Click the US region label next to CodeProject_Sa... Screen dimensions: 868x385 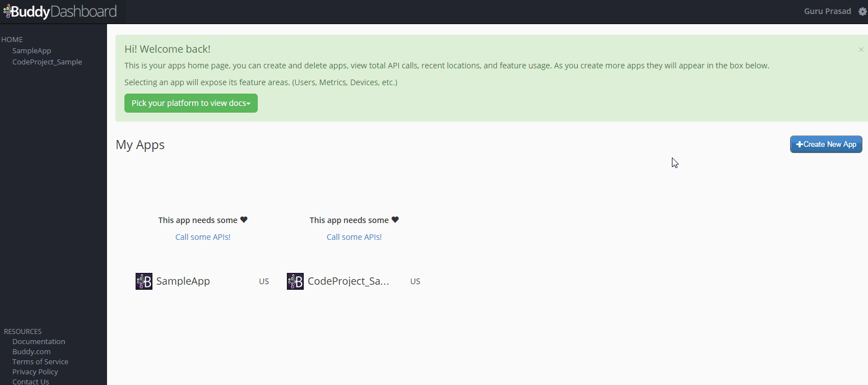click(x=415, y=281)
